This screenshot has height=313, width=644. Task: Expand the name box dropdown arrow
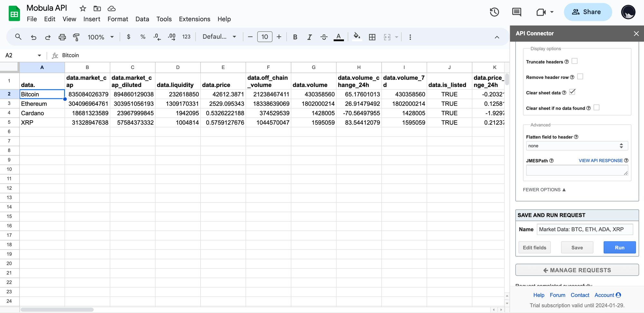click(x=39, y=55)
